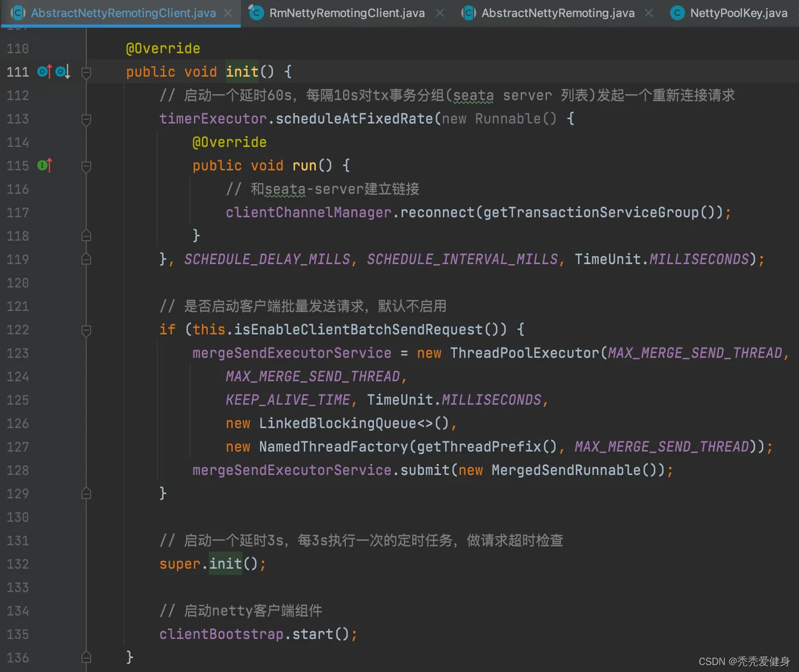Click class icon of AbstractNettyRemotingClient.java tab
Screen dimensions: 799x672
[18, 13]
